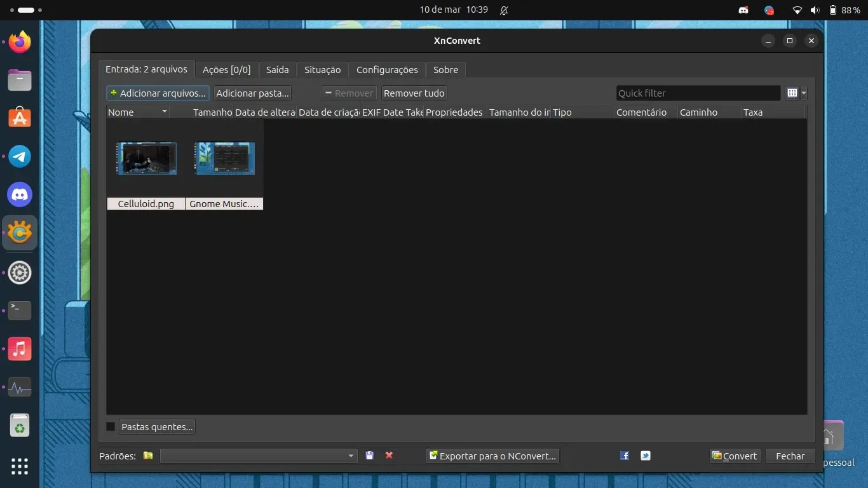Switch to the Ações [0/0] tab
The image size is (868, 488).
pos(226,70)
